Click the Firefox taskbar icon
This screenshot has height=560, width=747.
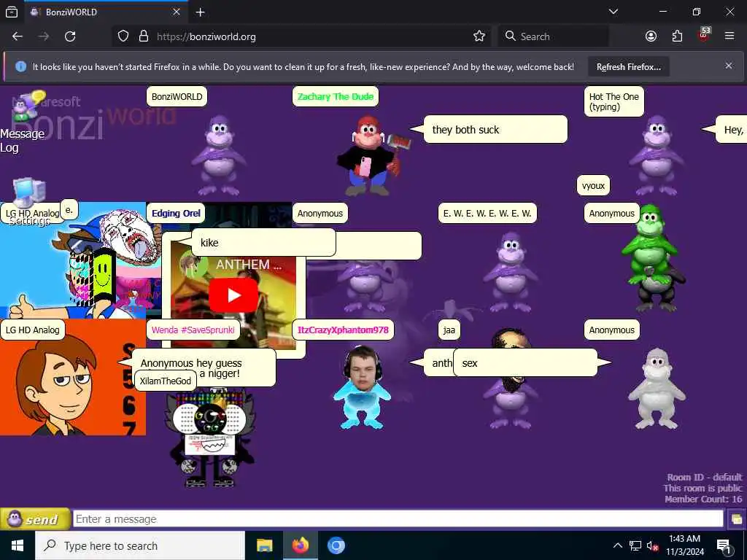tap(300, 545)
